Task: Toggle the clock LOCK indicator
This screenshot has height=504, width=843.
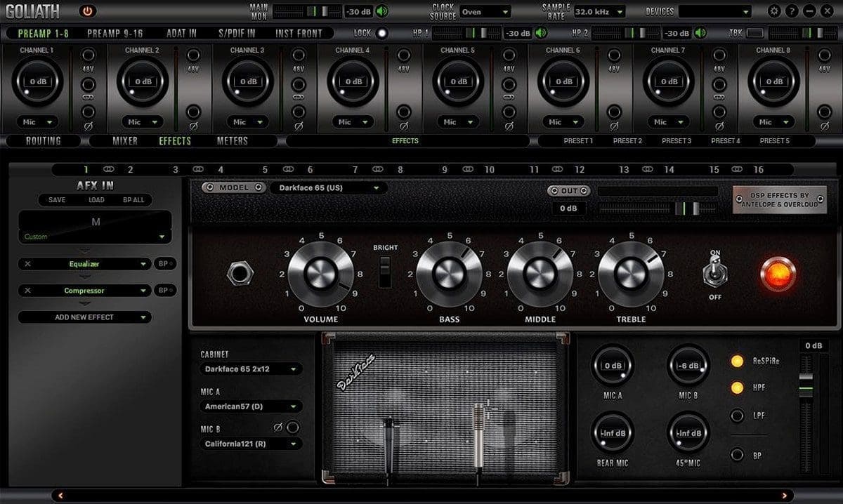Action: 381,33
